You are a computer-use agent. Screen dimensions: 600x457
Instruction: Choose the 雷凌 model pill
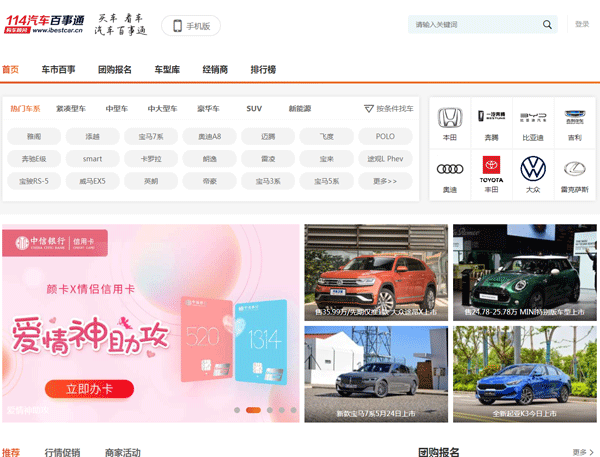[268, 158]
